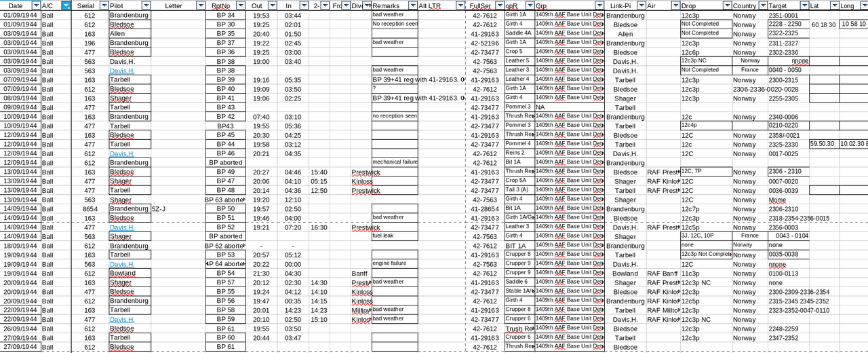The width and height of the screenshot is (868, 353).
Task: Select the remark 'No reception seen'
Action: pos(394,24)
